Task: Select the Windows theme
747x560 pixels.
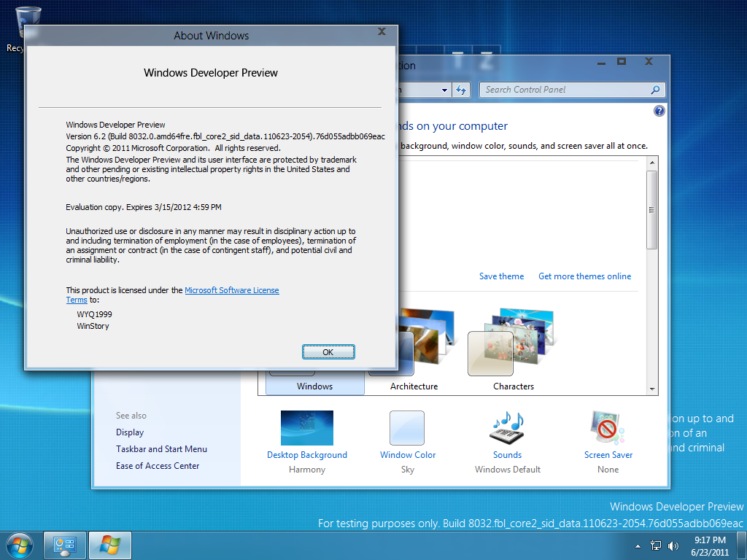Action: coord(315,382)
